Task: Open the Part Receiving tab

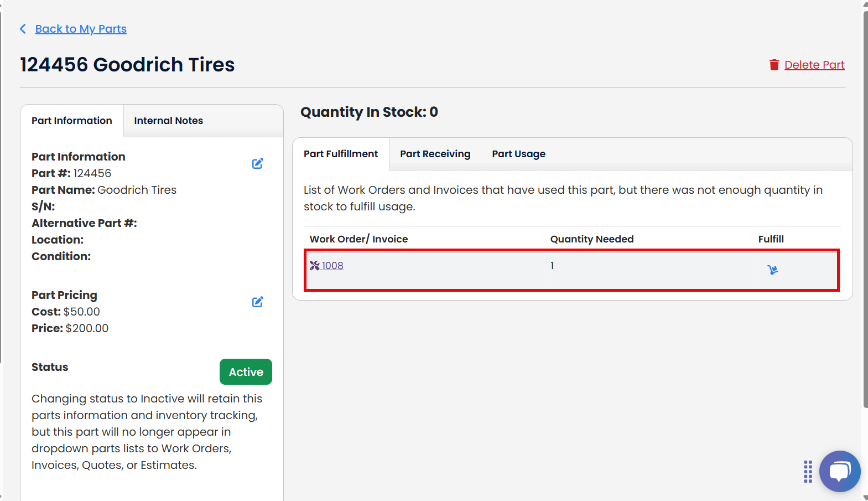Action: click(x=435, y=154)
